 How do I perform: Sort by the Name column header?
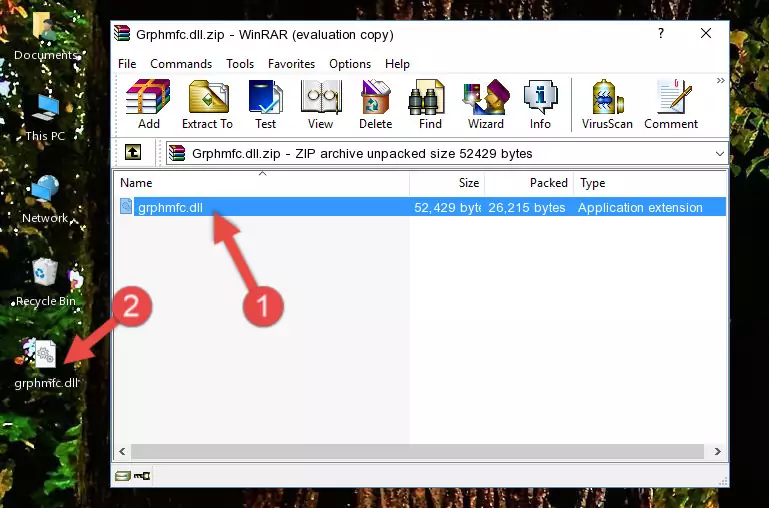(x=262, y=183)
